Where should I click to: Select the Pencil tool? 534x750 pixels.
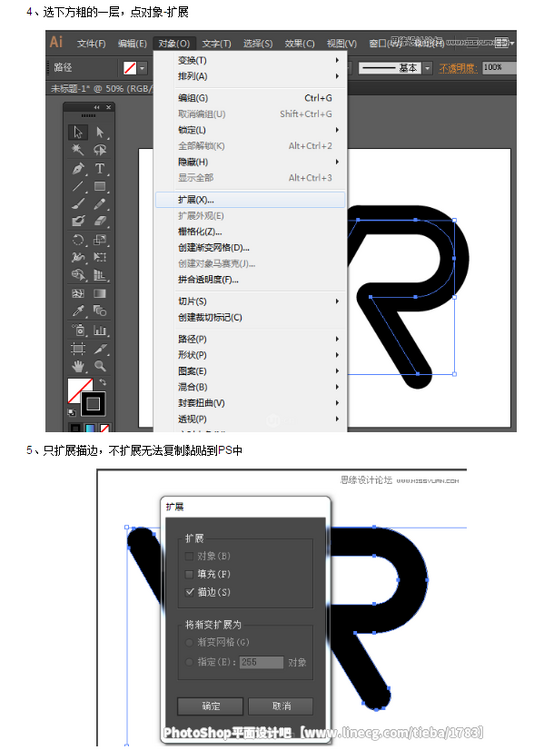point(100,204)
